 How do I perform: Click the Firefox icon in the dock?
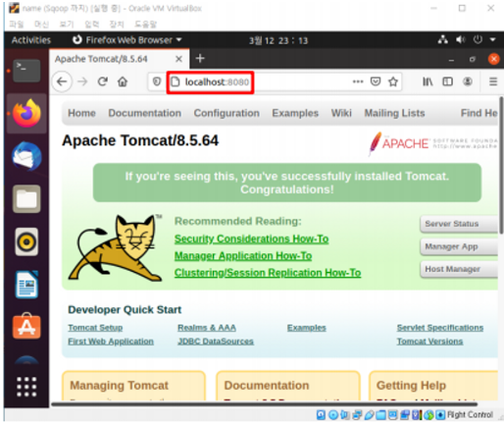(26, 113)
